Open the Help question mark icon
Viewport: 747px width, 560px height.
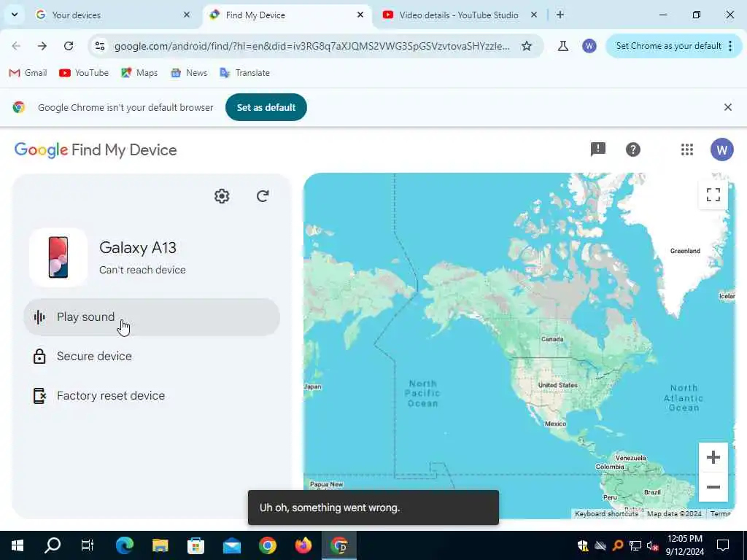[x=632, y=149]
